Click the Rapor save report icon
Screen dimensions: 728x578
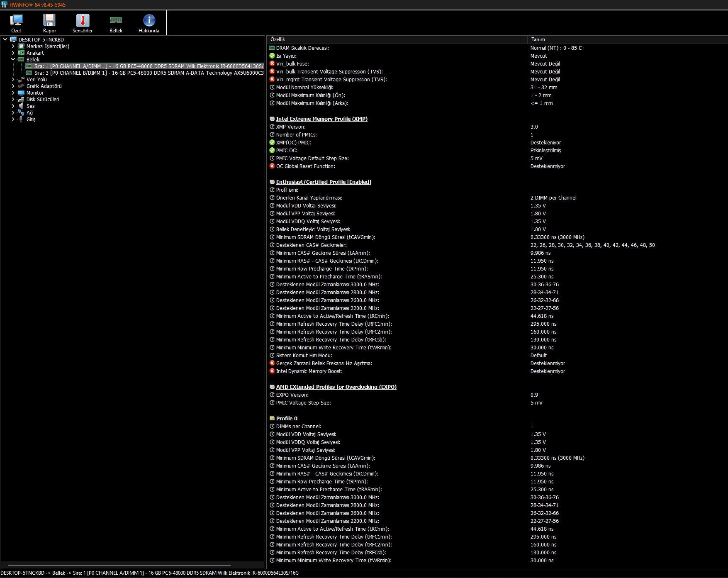(49, 20)
